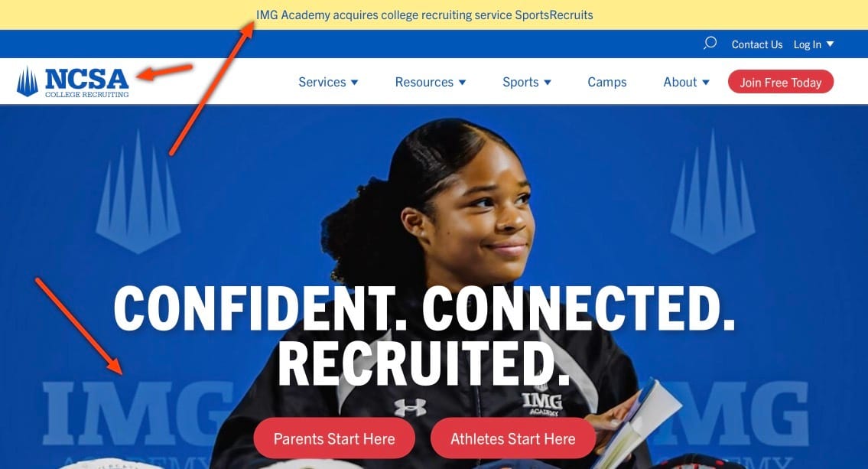Click the NCSA College Recruiting wordmark
This screenshot has width=868, height=469.
click(x=87, y=83)
